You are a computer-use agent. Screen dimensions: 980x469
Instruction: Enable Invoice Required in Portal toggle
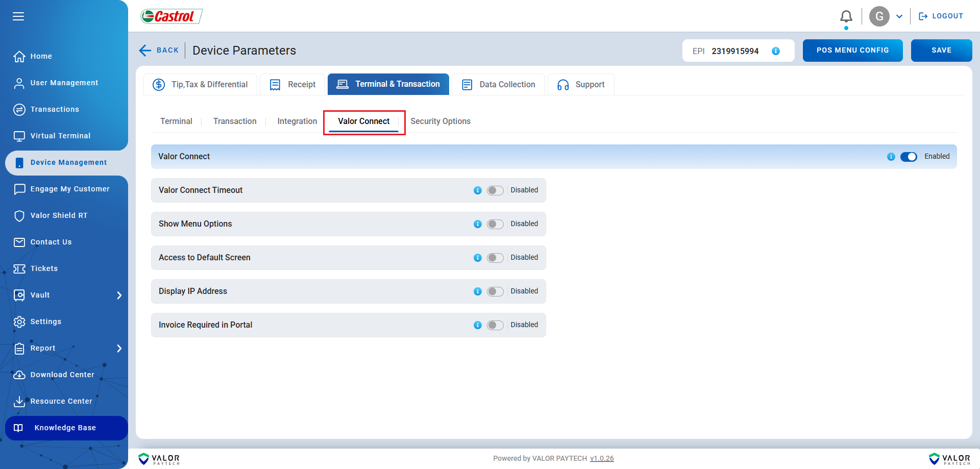pyautogui.click(x=495, y=325)
